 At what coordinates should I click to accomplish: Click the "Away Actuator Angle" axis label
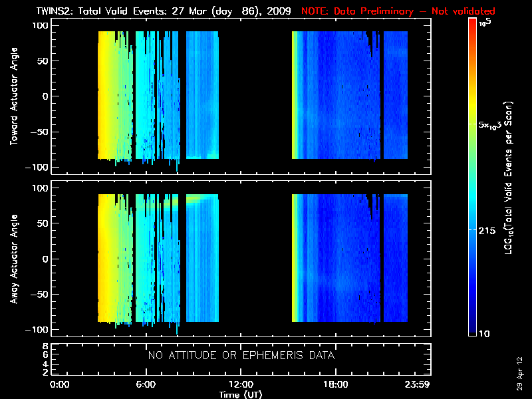point(13,259)
